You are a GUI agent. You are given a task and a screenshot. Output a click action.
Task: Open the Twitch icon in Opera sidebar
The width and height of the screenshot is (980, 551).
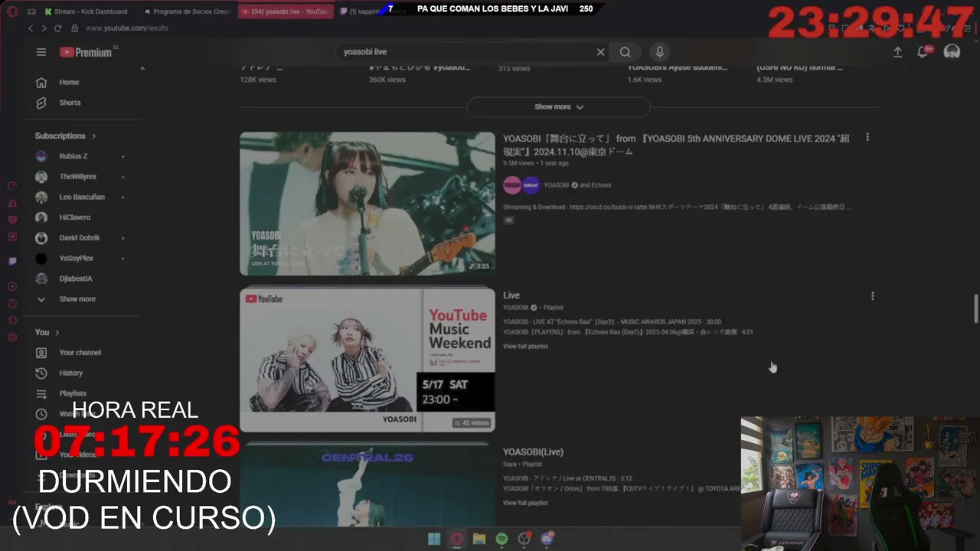(12, 261)
